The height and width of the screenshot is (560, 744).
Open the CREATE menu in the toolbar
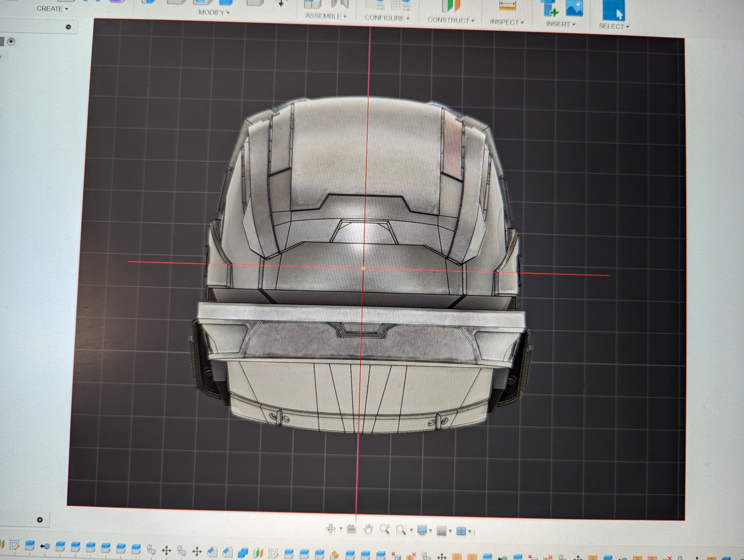click(52, 9)
